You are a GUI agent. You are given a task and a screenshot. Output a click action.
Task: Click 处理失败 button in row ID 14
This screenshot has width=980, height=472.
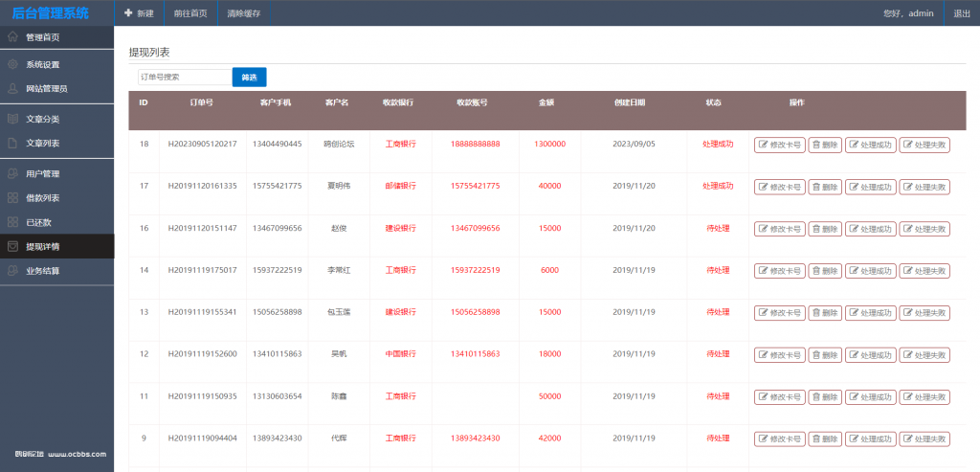tap(924, 271)
